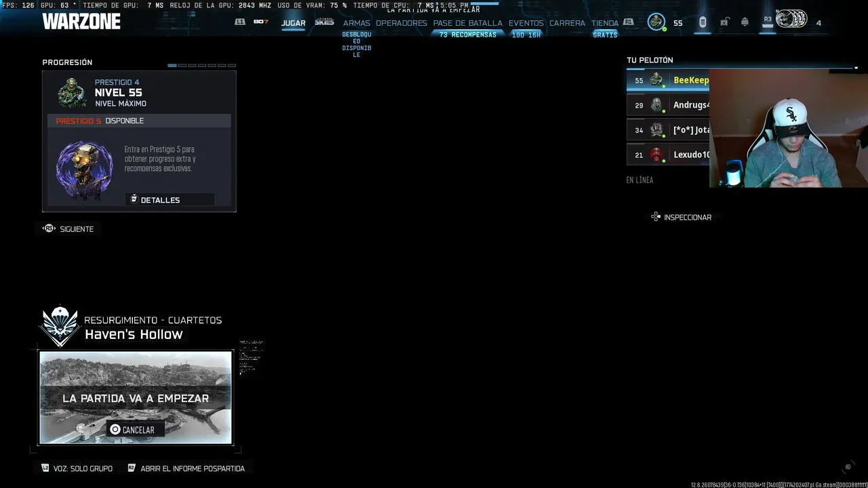Select squad member Lexudo10
The image size is (868, 488).
click(668, 155)
